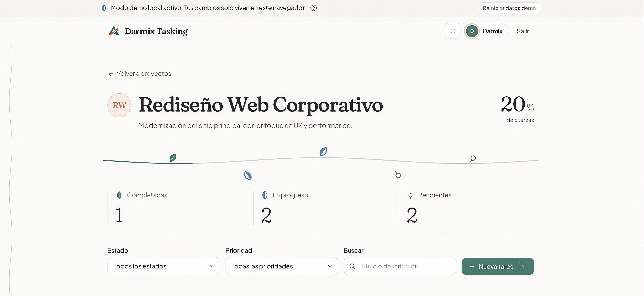Click the chevron of the Prioridad selector
The width and height of the screenshot is (644, 296).
point(330,266)
